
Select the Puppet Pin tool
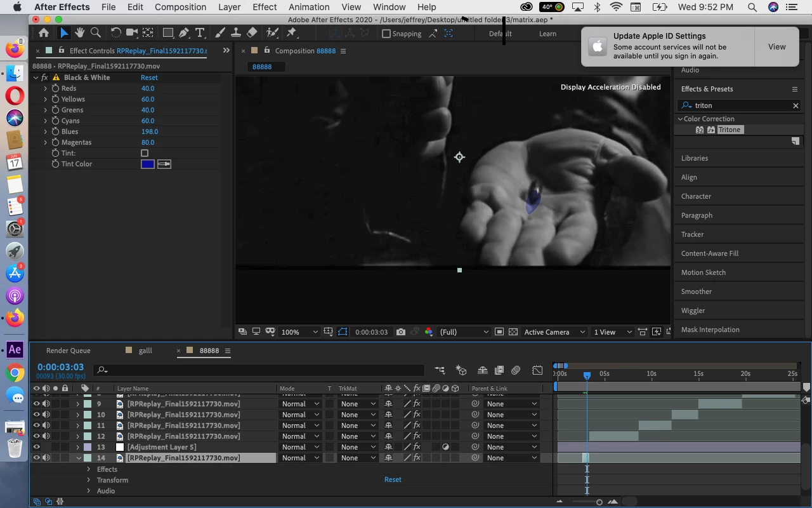(292, 33)
